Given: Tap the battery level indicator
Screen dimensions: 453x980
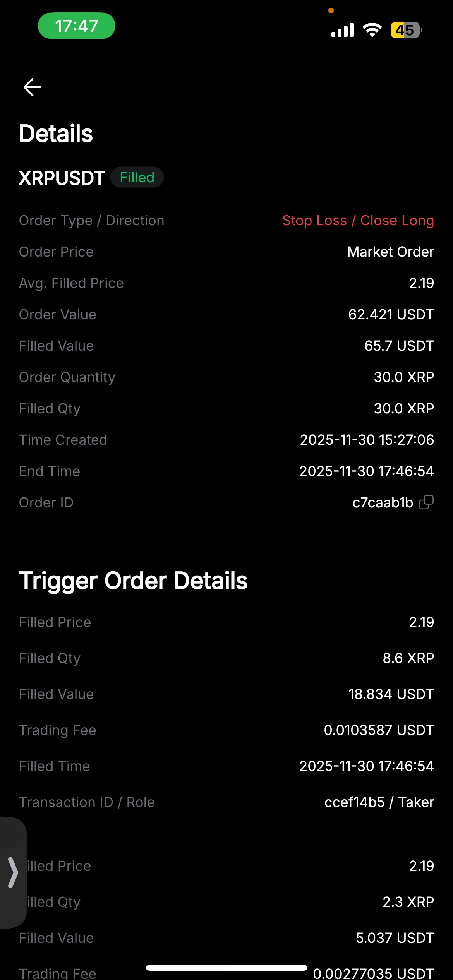Looking at the screenshot, I should coord(405,30).
